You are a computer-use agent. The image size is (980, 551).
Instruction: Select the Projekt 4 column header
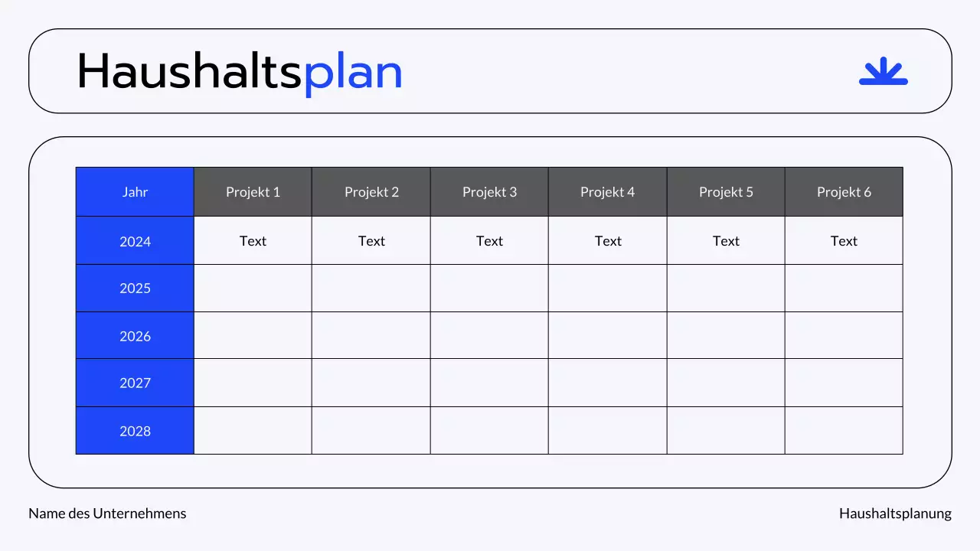pos(607,192)
